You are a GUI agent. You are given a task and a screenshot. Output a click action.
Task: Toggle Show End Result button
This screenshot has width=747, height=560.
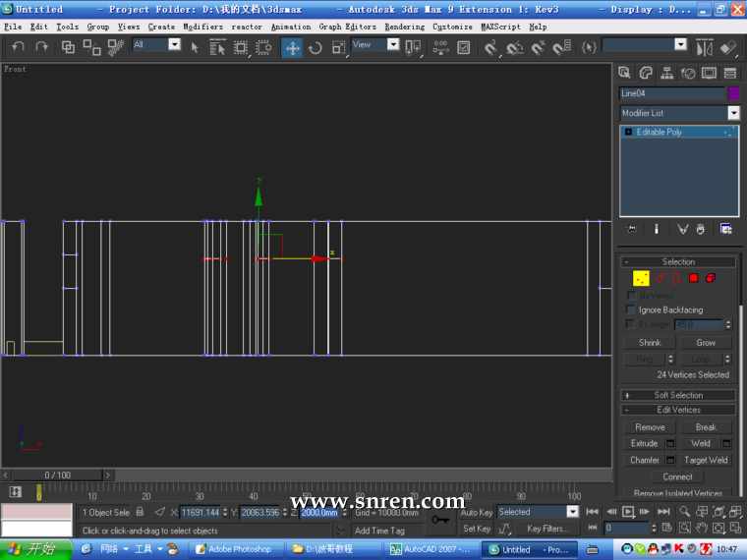coord(657,230)
